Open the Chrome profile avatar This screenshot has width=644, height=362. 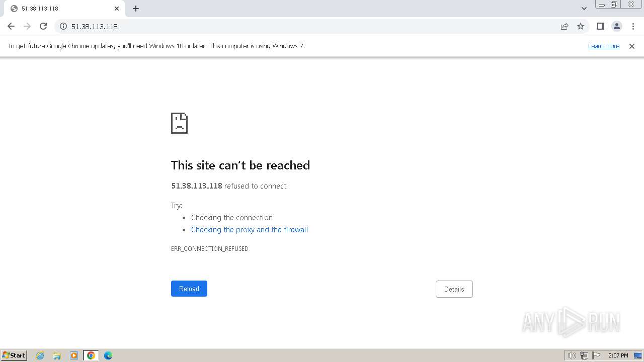[x=616, y=26]
